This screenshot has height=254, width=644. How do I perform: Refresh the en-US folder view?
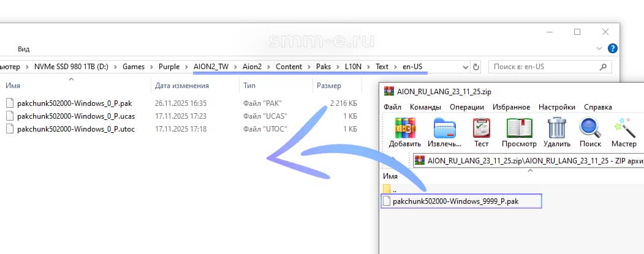(476, 66)
